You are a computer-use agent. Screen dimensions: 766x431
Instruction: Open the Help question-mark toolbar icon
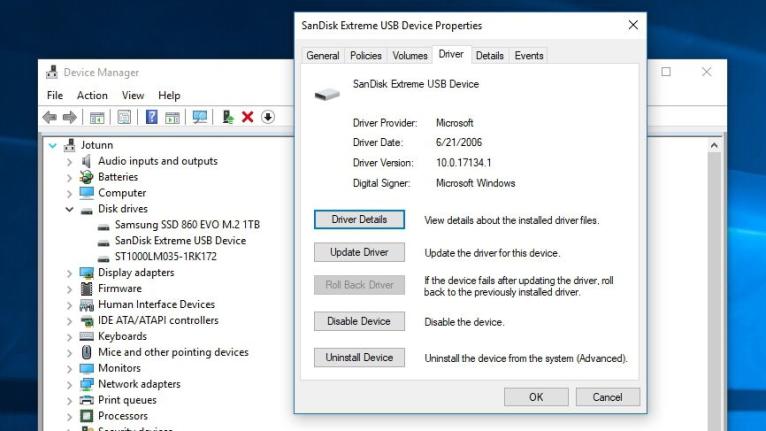(x=151, y=117)
